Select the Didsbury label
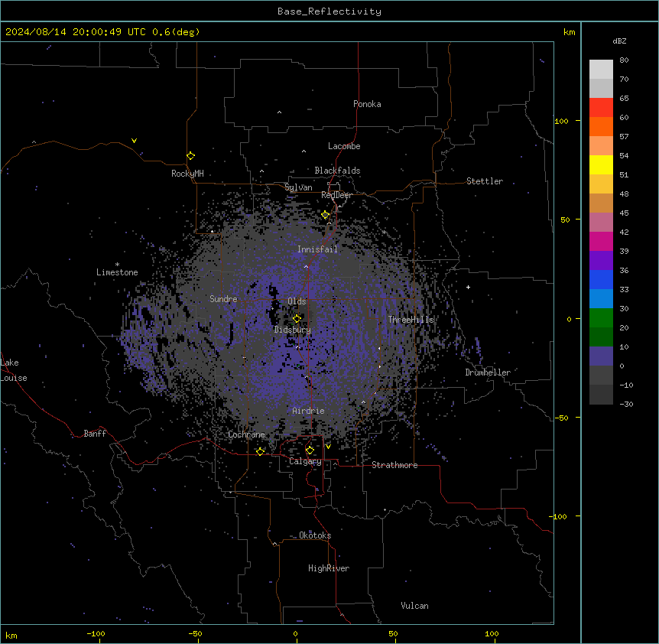 293,330
